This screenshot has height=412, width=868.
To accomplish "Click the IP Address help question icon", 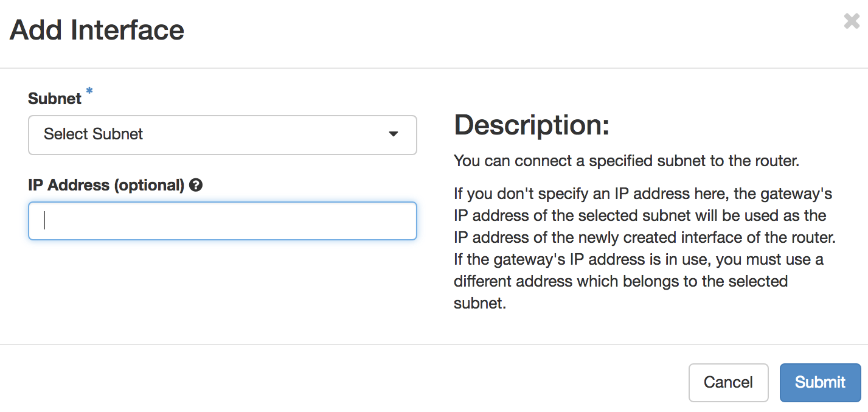I will [x=196, y=186].
